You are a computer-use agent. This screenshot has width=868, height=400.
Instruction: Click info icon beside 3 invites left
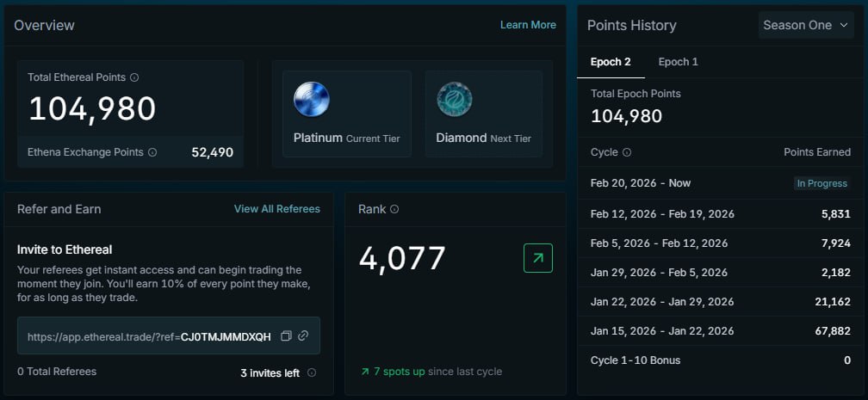tap(312, 372)
